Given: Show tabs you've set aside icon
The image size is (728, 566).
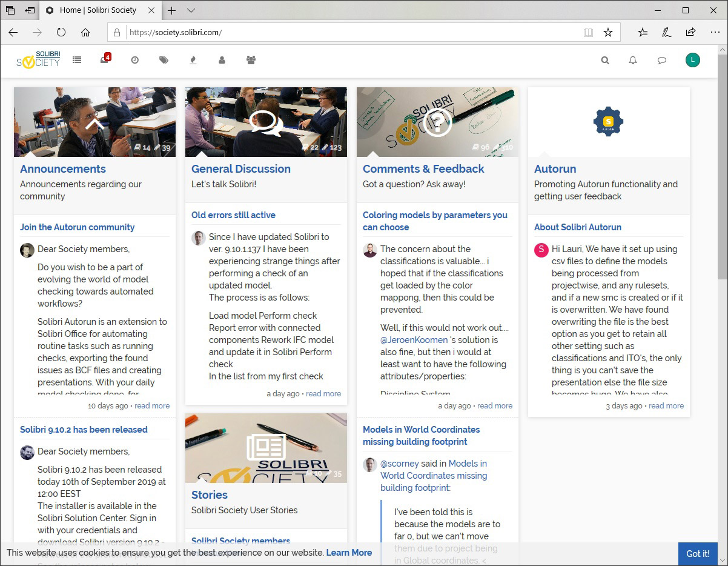Looking at the screenshot, I should click(10, 10).
